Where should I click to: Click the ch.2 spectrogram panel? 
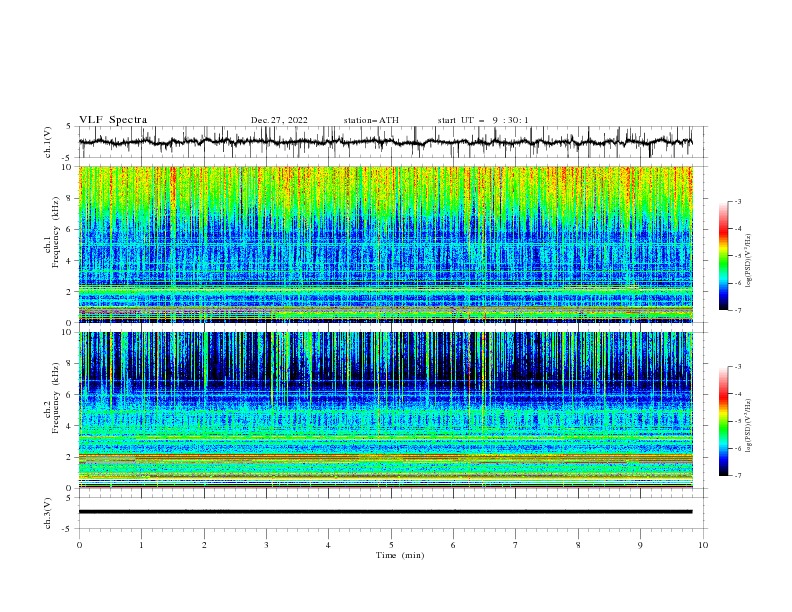tap(386, 410)
